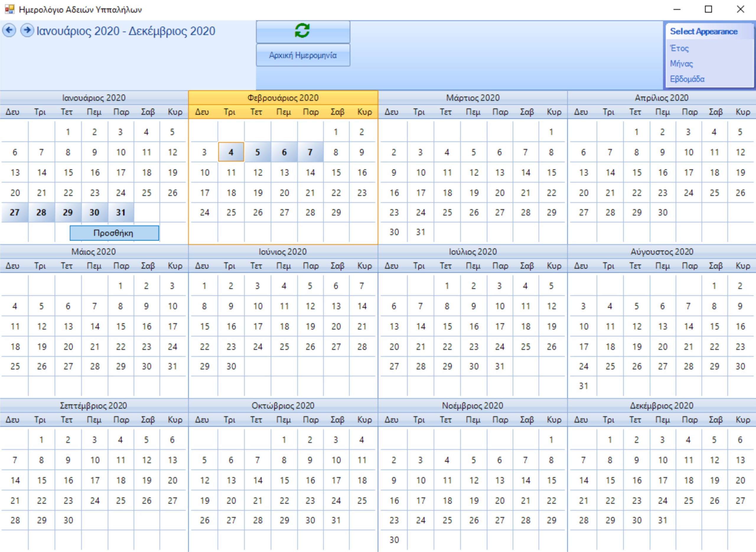This screenshot has height=552, width=756.
Task: Click the back arrow navigation icon
Action: (x=9, y=30)
